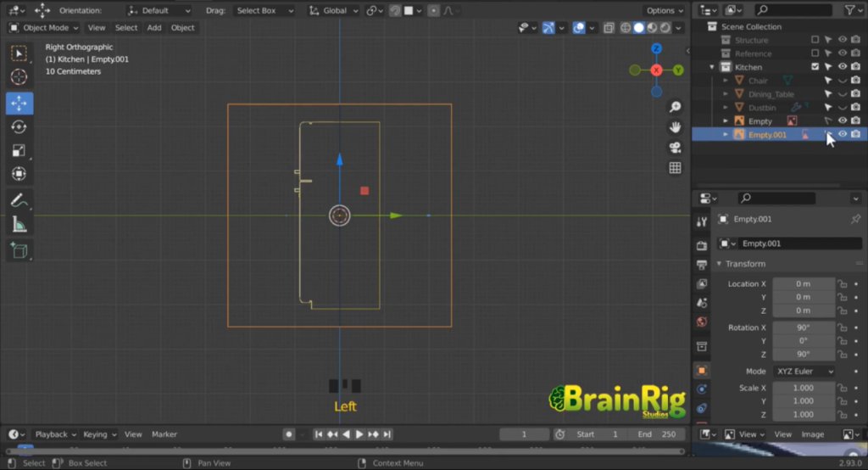Viewport: 868px width, 470px height.
Task: Enable the Reference collection checkbox
Action: (x=815, y=53)
